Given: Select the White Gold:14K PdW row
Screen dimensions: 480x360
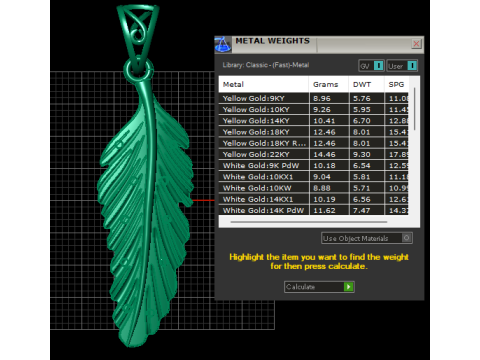Looking at the screenshot, I should pyautogui.click(x=313, y=210).
